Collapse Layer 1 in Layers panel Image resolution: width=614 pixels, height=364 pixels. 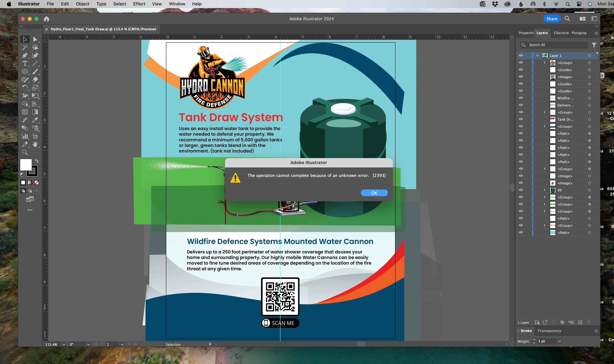[537, 56]
